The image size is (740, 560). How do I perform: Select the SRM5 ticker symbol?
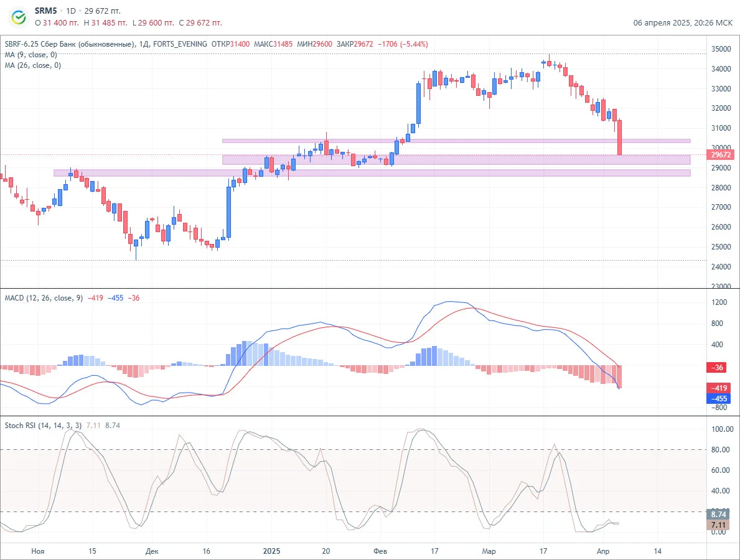[x=46, y=11]
